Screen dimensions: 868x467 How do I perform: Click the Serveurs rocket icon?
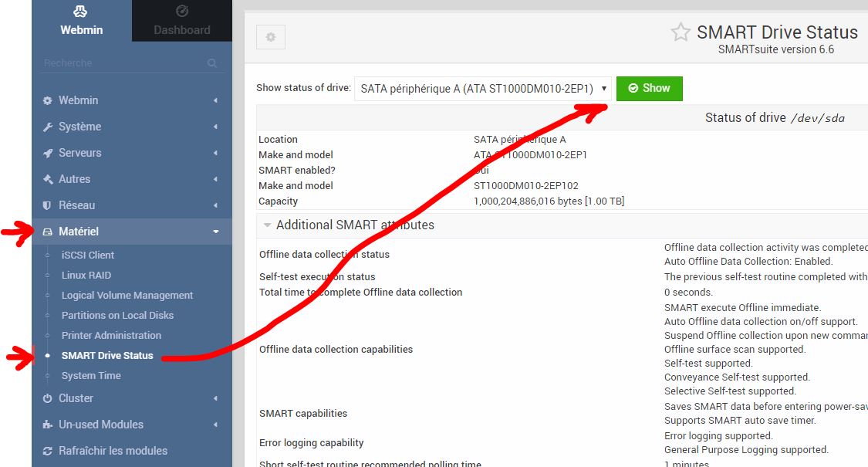48,153
